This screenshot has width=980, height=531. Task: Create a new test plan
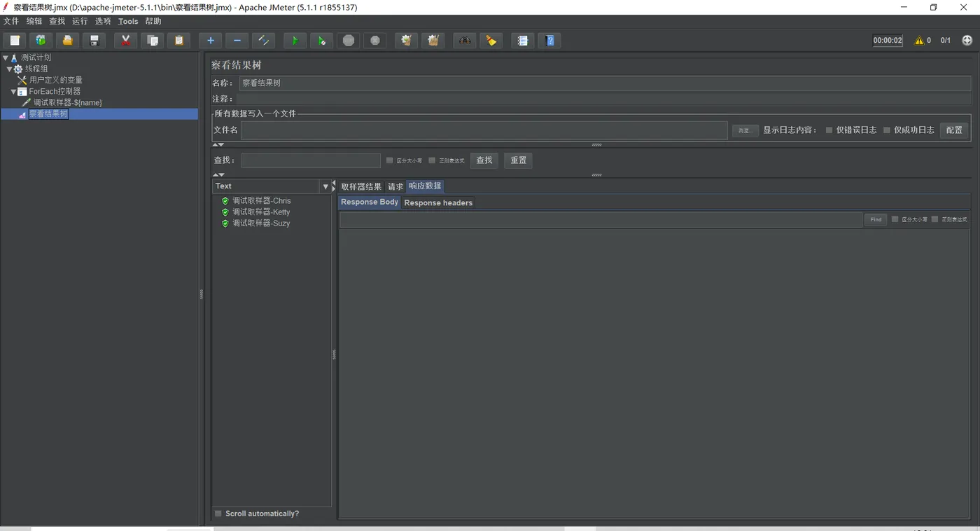pos(14,41)
